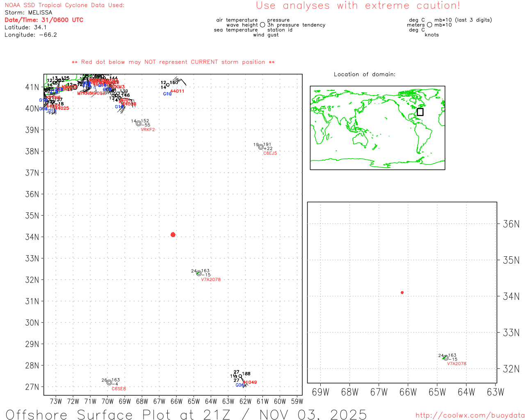Click the 44011 buoy label
This screenshot has width=525, height=420.
177,91
